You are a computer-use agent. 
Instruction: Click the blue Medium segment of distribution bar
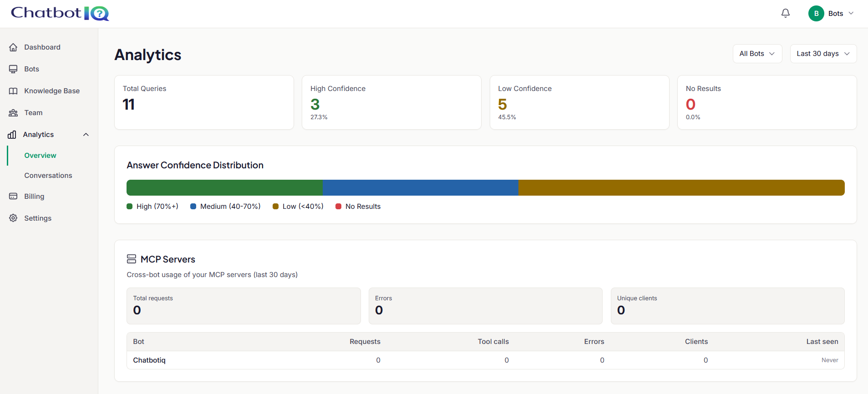pos(421,187)
